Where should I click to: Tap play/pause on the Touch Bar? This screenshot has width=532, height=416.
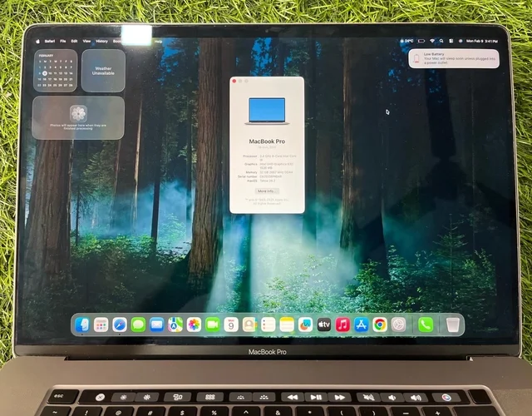click(316, 397)
